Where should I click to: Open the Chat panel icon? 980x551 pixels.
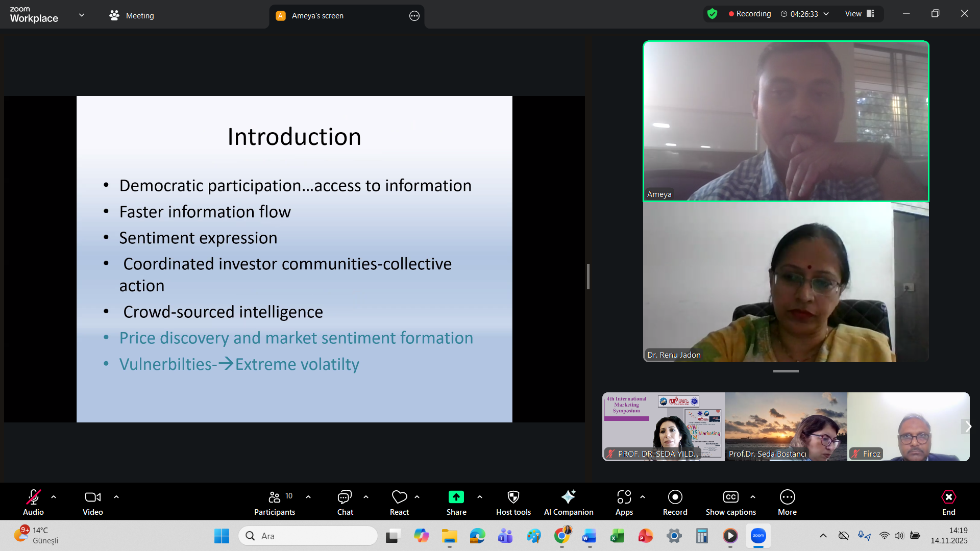coord(345,497)
